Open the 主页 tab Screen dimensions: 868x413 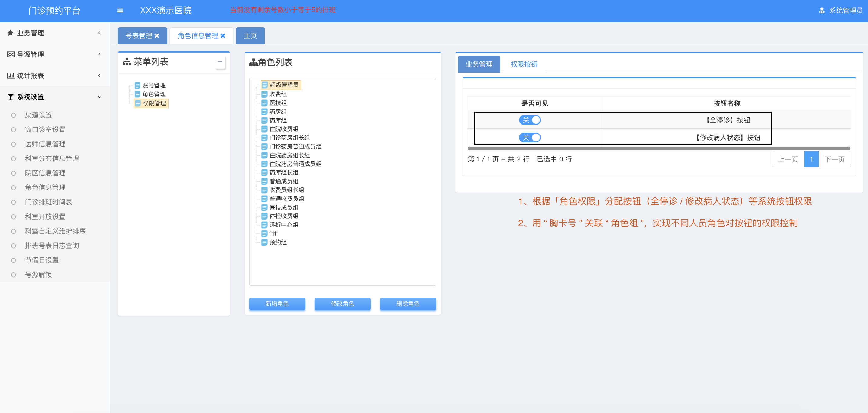click(250, 36)
